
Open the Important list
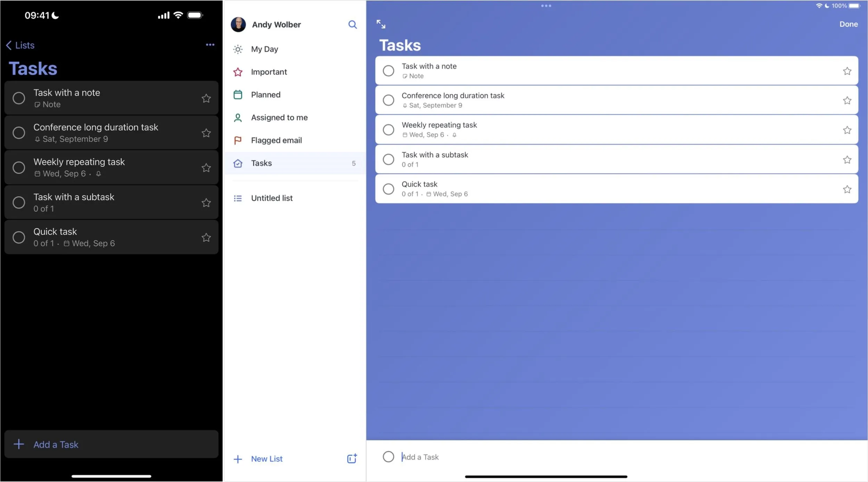pyautogui.click(x=295, y=72)
